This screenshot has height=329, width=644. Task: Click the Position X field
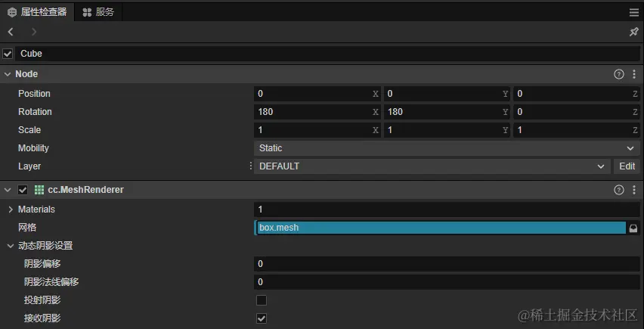(x=317, y=94)
